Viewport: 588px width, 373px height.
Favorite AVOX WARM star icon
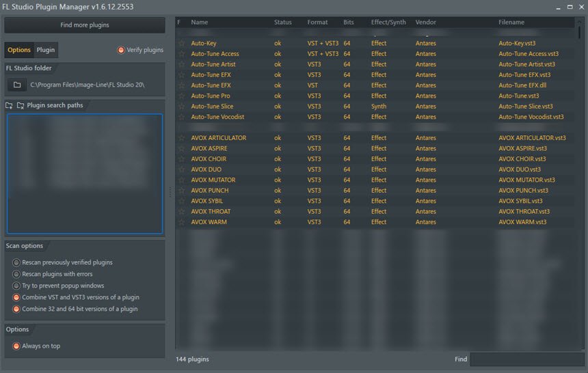point(182,221)
